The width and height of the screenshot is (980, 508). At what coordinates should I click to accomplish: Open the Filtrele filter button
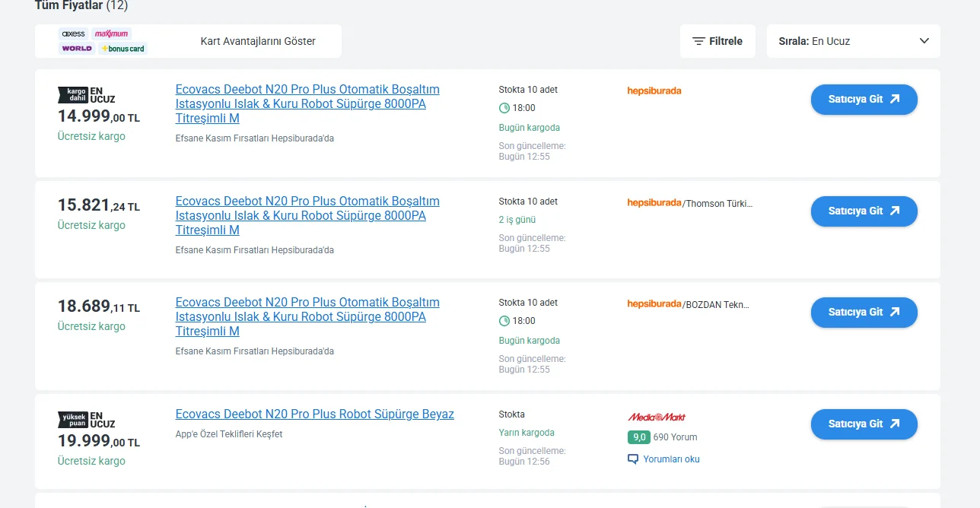[717, 41]
